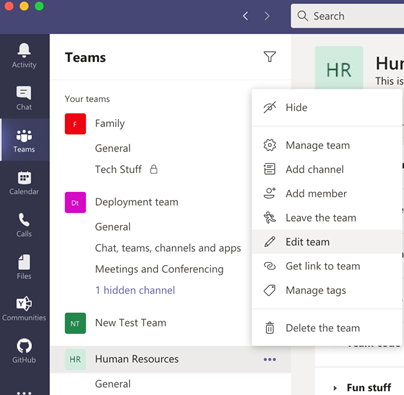This screenshot has height=395, width=404.
Task: Click the lock icon beside Tech Stuff
Action: point(154,169)
